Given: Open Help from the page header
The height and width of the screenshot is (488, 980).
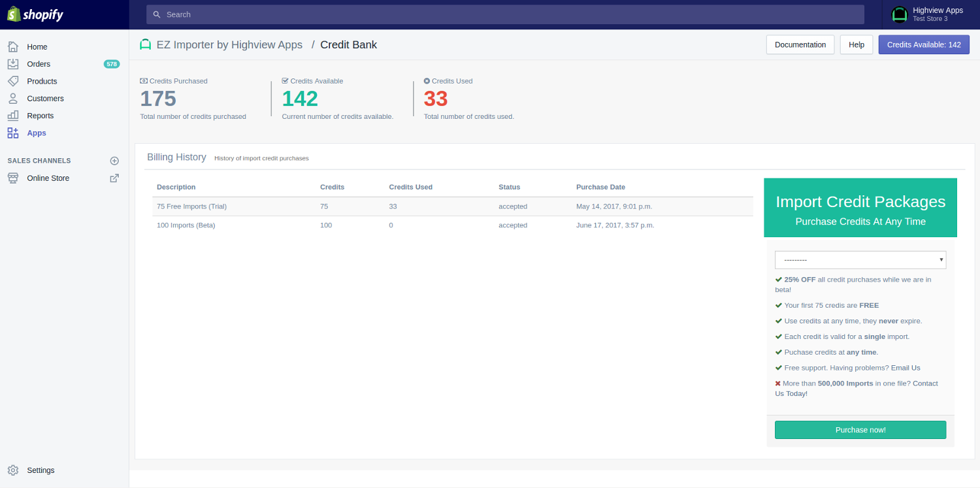Looking at the screenshot, I should [x=856, y=44].
